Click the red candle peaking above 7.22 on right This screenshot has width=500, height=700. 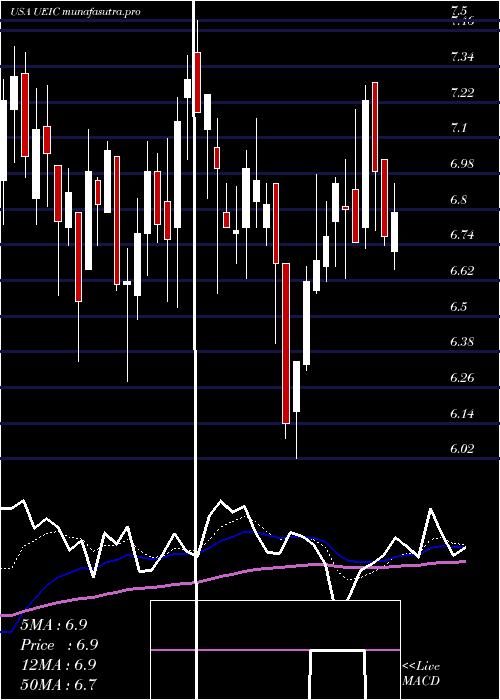point(375,127)
